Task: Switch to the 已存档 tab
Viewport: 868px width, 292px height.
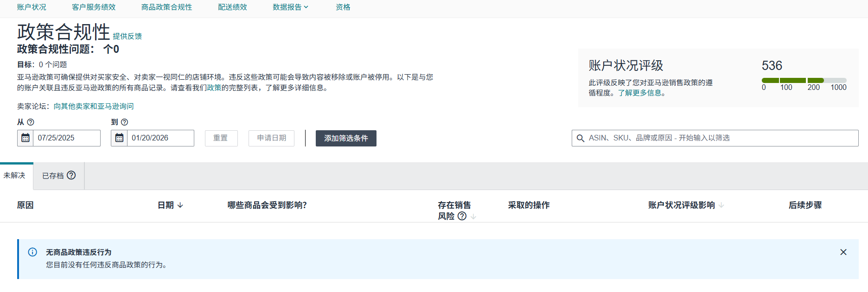Action: (x=53, y=176)
